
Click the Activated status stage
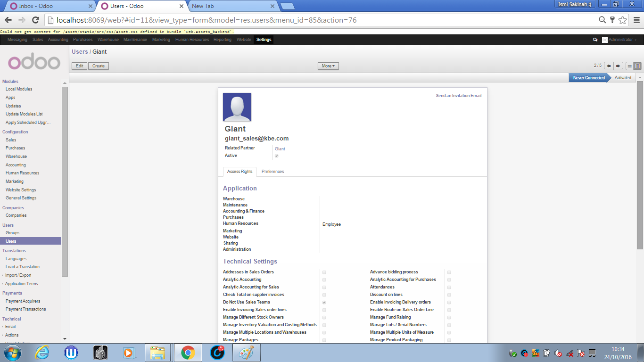tap(623, 78)
